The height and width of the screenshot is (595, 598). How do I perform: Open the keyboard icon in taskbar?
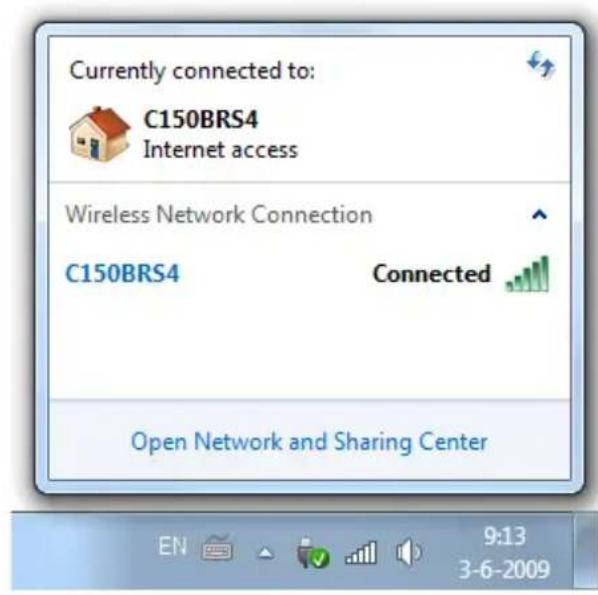coord(217,548)
